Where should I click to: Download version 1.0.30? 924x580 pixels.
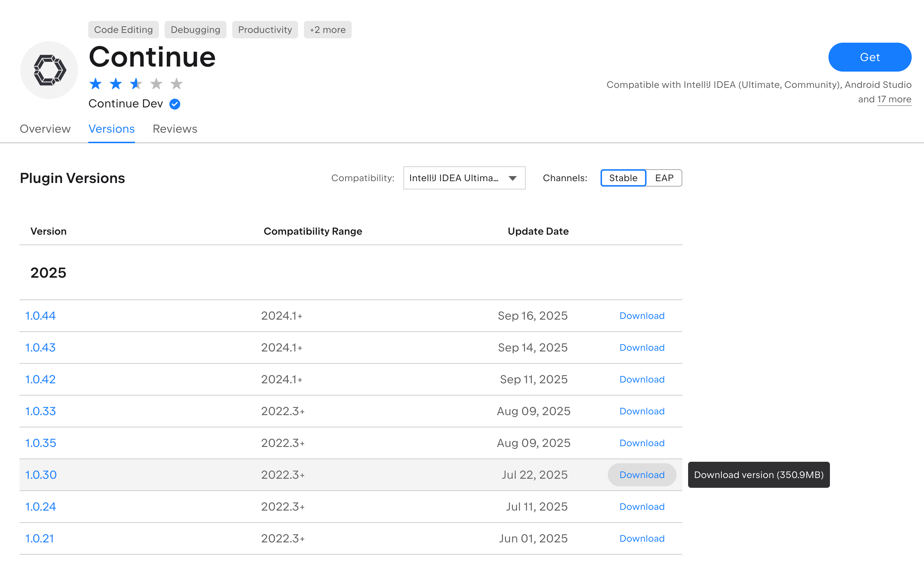pyautogui.click(x=641, y=475)
